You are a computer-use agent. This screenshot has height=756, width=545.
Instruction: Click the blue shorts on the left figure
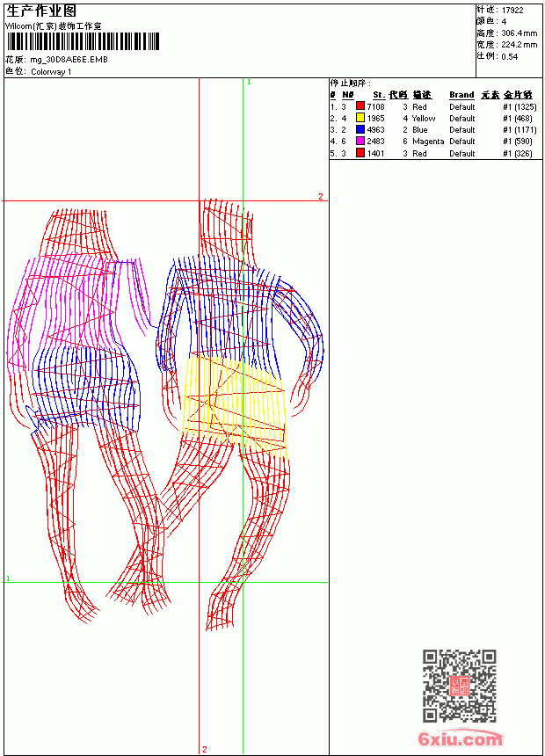pyautogui.click(x=87, y=386)
